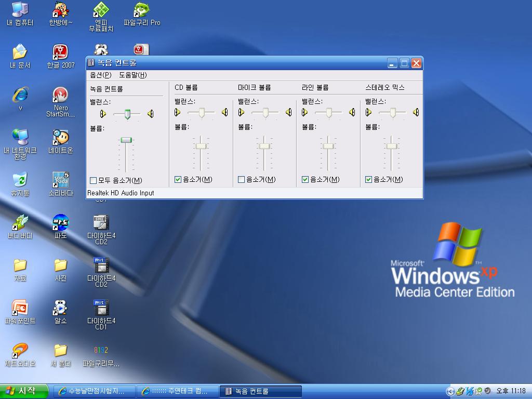Switch to the 수능날만점시험지 taskbar window

(95, 392)
